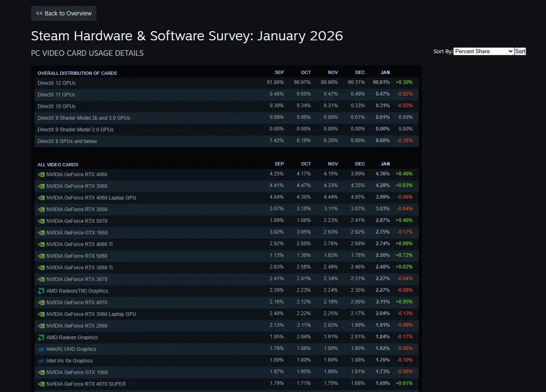This screenshot has width=546, height=392.
Task: Open the Sort By Percent Share dropdown
Action: pos(484,51)
